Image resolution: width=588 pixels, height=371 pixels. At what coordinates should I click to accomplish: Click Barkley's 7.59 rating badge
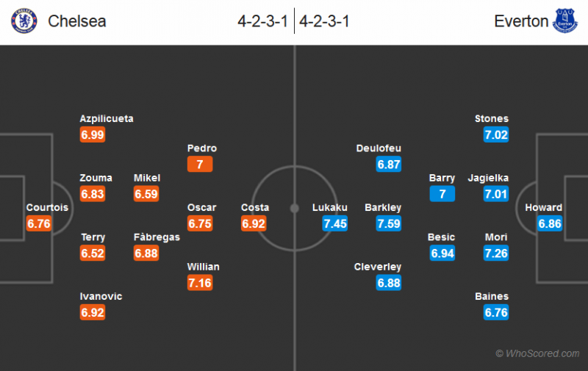click(389, 223)
